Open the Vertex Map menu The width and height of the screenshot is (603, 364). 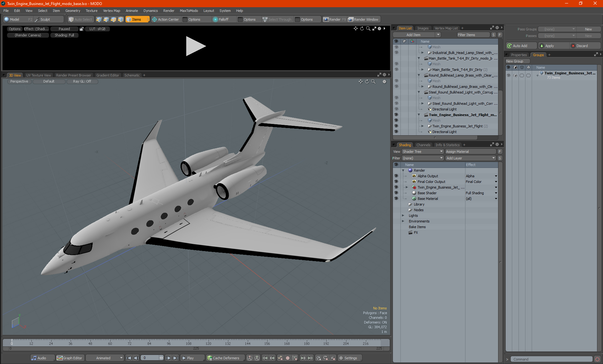pos(111,11)
